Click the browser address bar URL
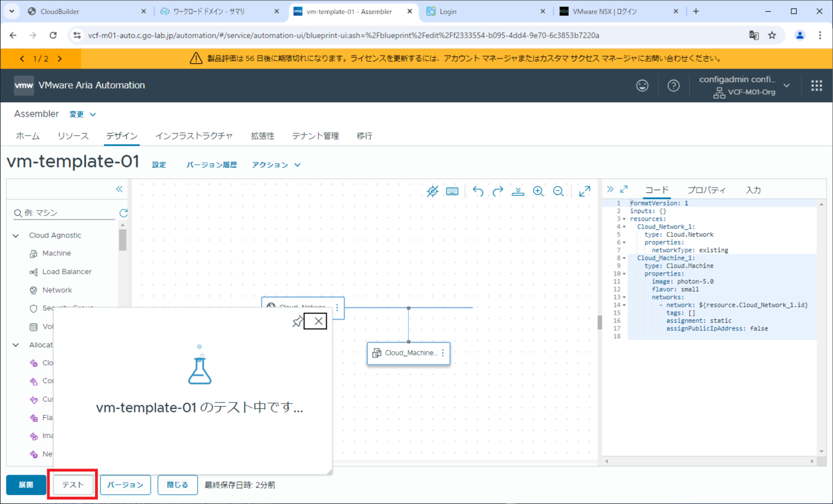 (x=344, y=35)
